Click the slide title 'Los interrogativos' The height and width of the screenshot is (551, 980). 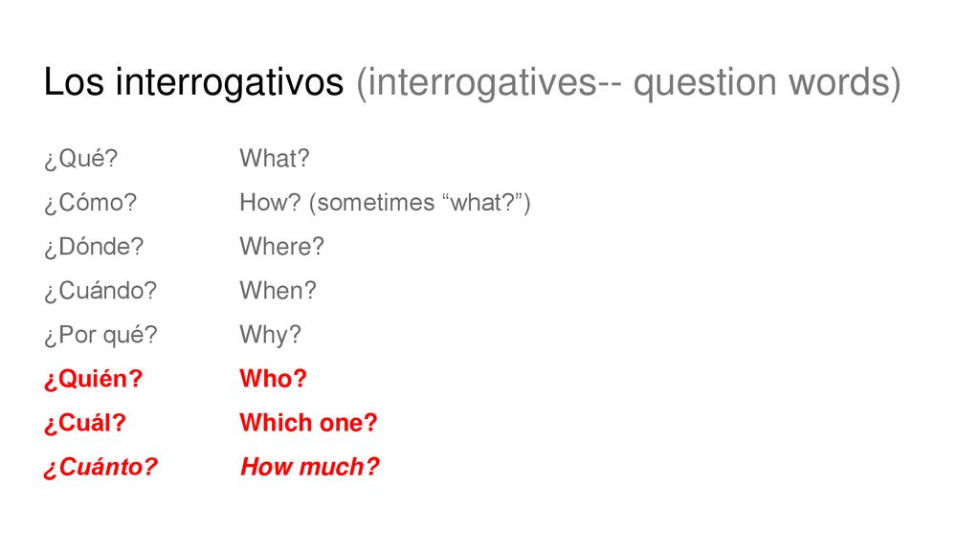193,82
